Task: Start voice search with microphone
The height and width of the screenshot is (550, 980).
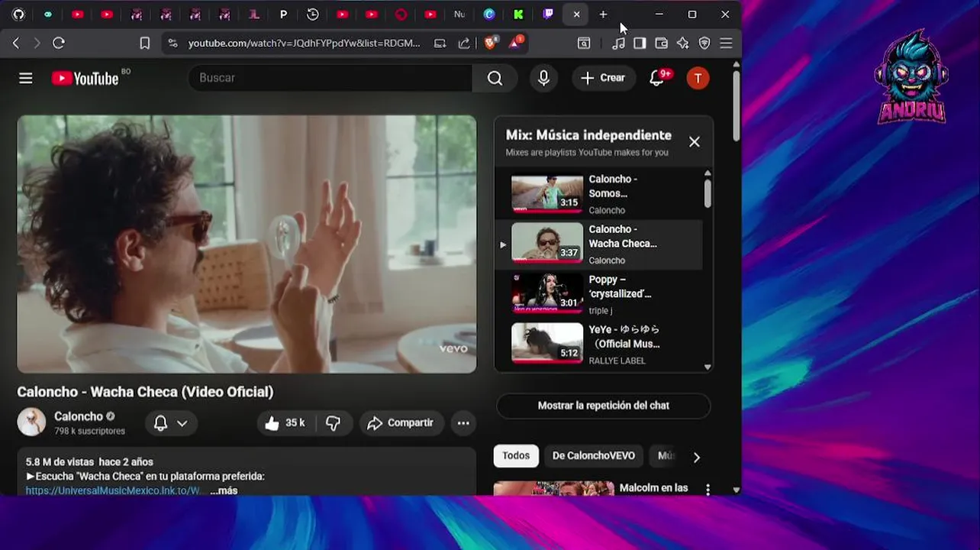Action: (543, 78)
